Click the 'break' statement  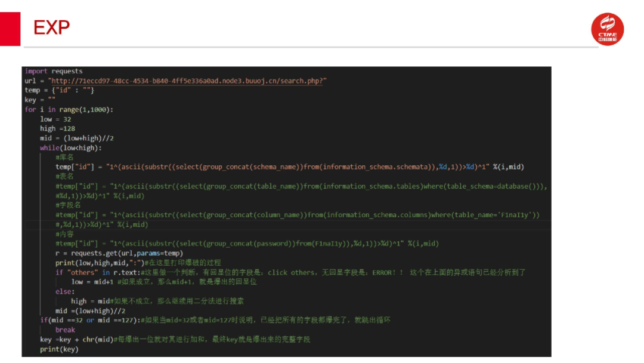(x=65, y=330)
